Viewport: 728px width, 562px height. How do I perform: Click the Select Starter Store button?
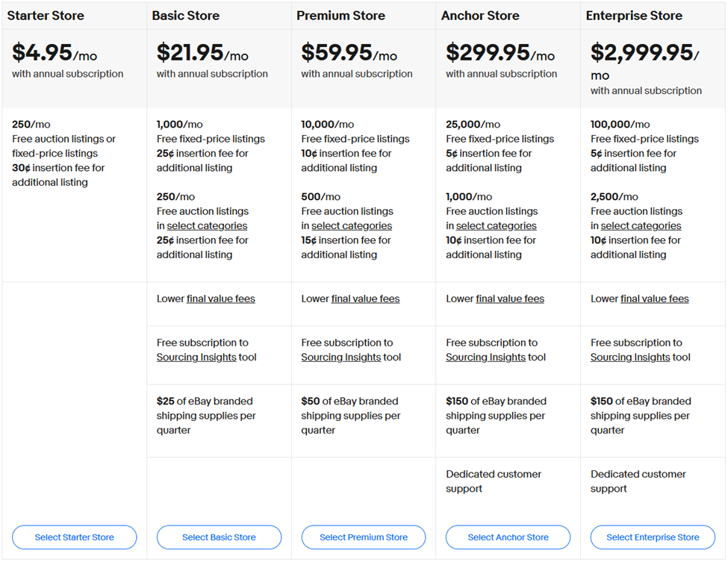pyautogui.click(x=75, y=537)
